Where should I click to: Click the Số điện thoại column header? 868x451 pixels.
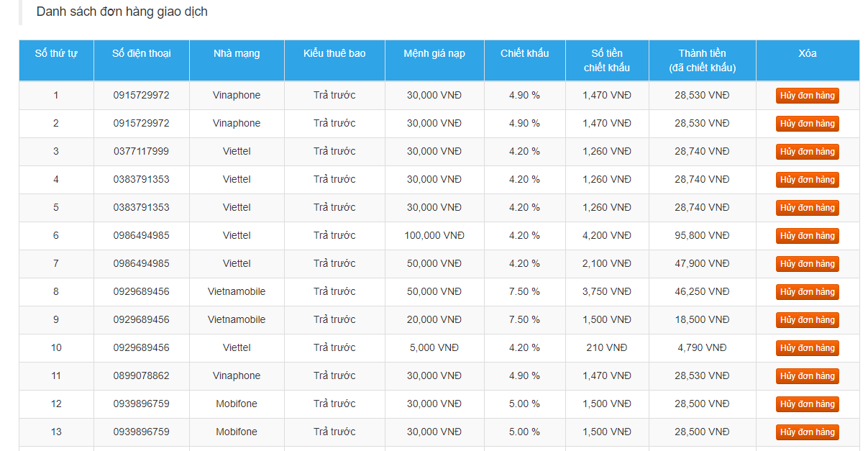click(x=142, y=54)
